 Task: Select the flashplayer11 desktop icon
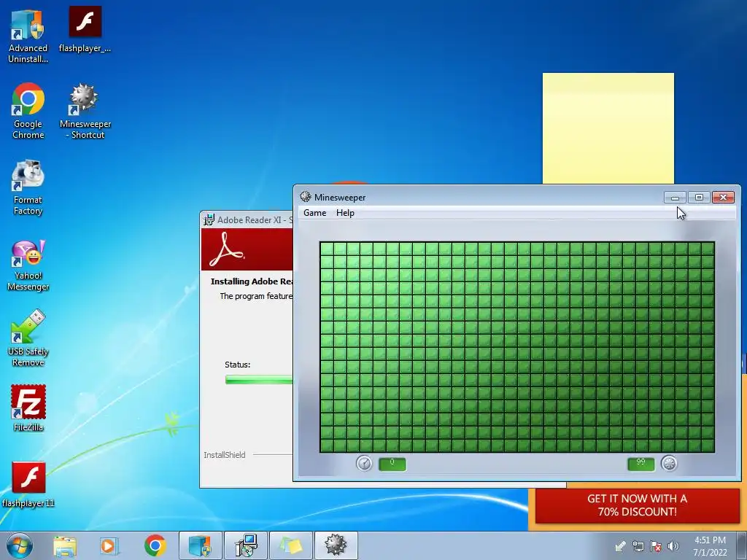pyautogui.click(x=28, y=484)
